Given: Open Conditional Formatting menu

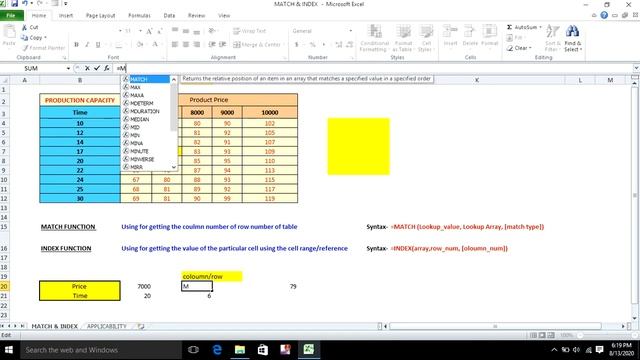Looking at the screenshot, I should click(374, 38).
